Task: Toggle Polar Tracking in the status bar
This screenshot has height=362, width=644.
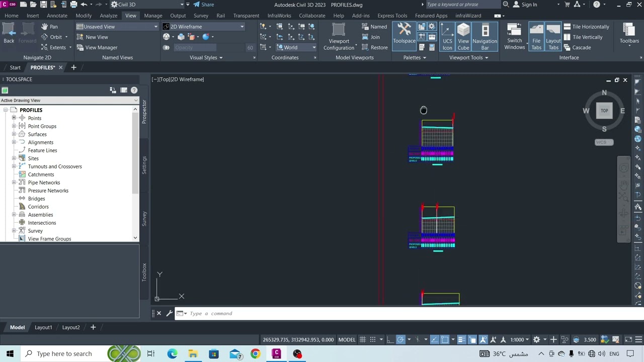Action: [400, 339]
